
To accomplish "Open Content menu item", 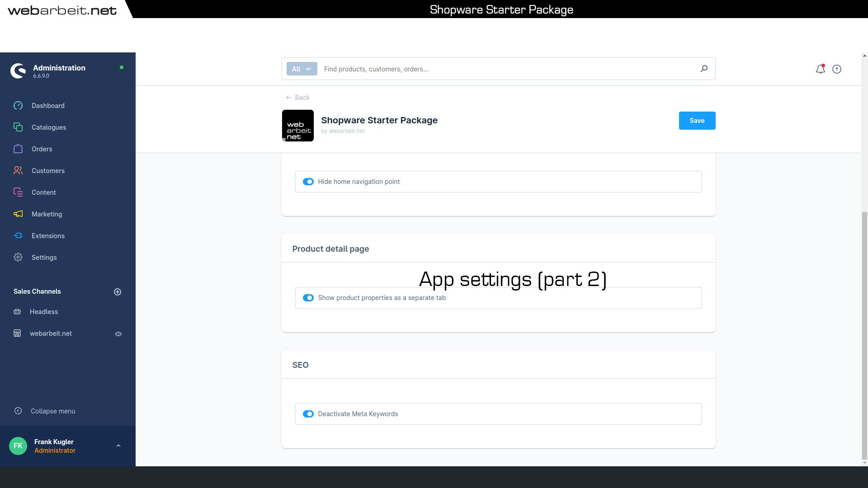I will pyautogui.click(x=44, y=192).
